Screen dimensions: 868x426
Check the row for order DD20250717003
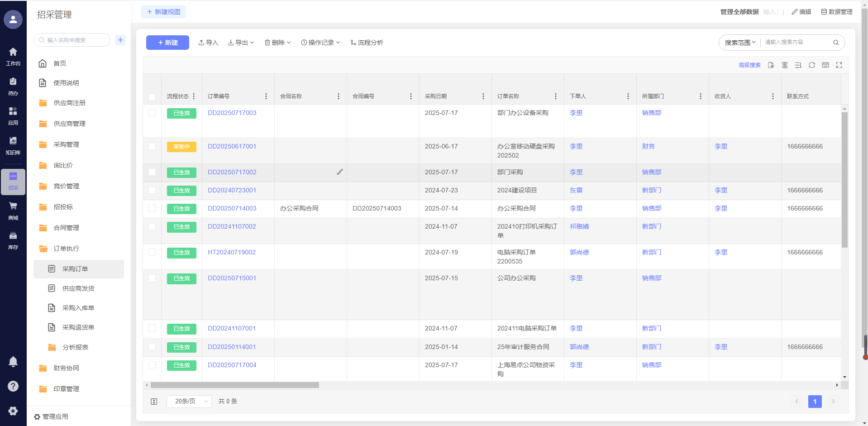click(x=152, y=113)
